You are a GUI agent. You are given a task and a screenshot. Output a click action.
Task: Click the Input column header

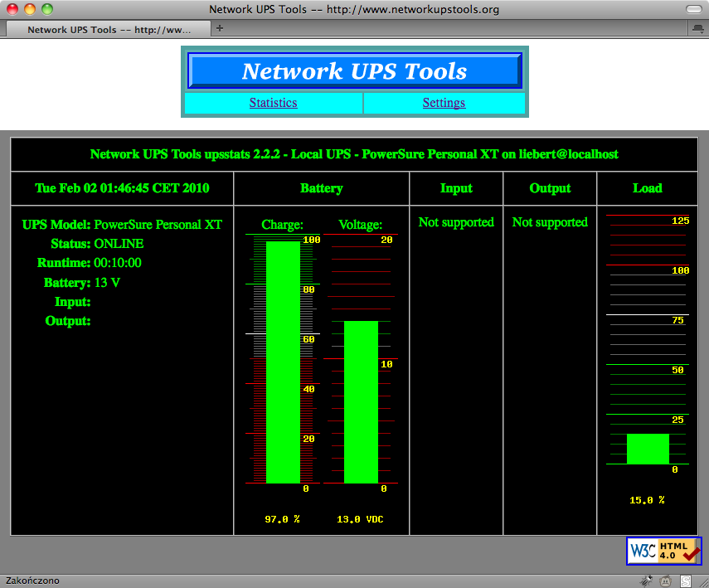click(x=456, y=188)
